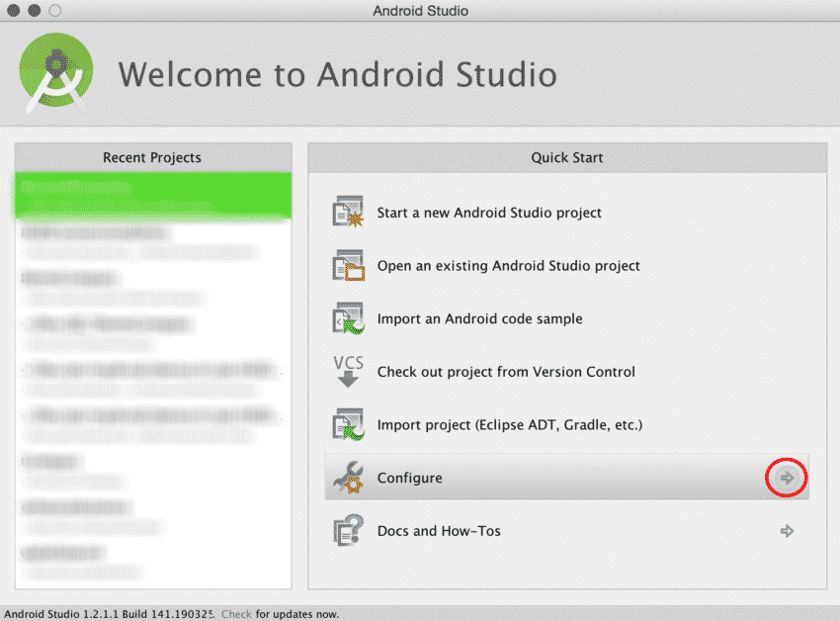Click the Docs and How-Tos question mark icon
840x621 pixels.
[x=348, y=530]
